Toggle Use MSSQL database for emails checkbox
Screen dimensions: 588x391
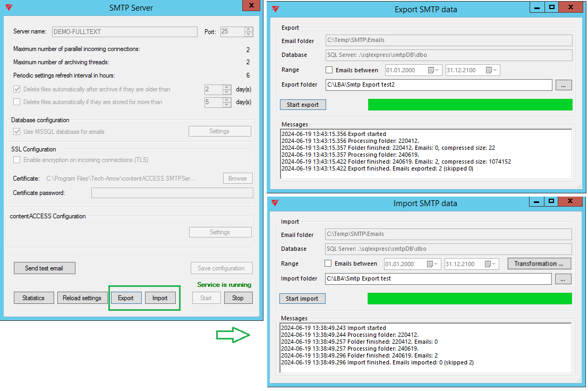click(17, 132)
